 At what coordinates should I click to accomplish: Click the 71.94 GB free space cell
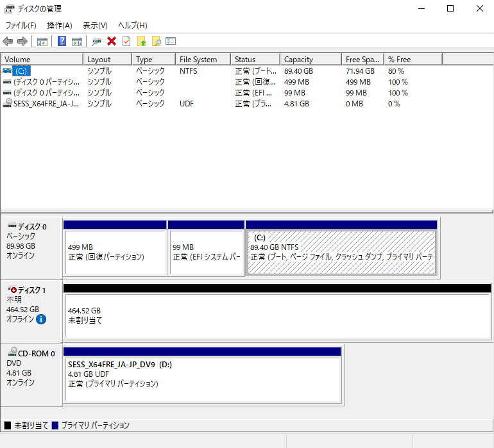pyautogui.click(x=360, y=71)
